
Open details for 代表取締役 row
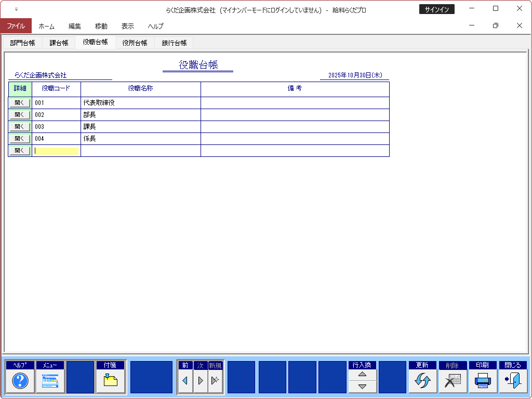(20, 103)
